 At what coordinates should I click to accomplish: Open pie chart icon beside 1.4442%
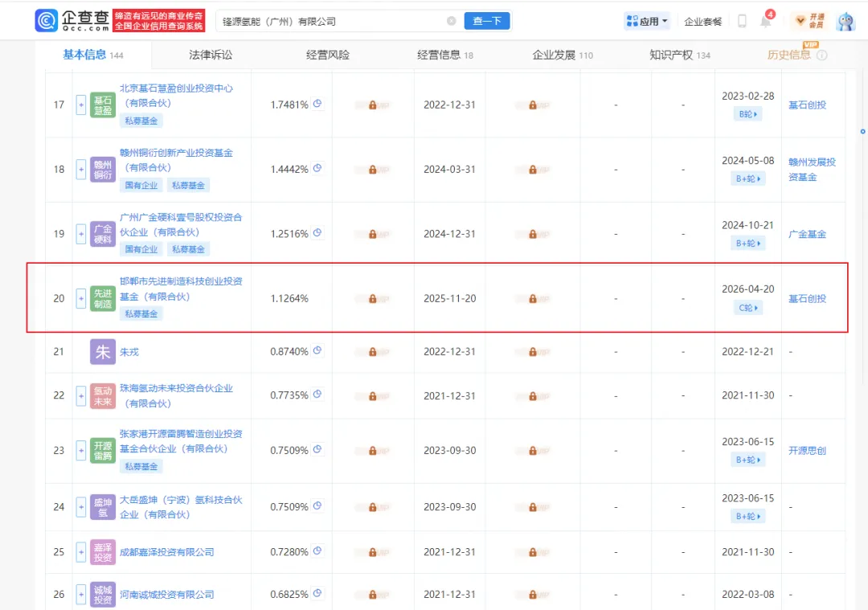click(x=317, y=168)
